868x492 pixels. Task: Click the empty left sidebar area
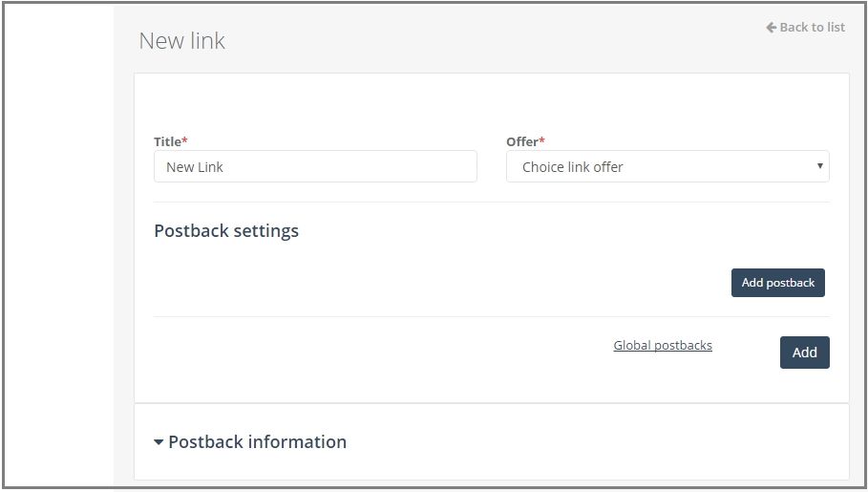click(x=58, y=246)
